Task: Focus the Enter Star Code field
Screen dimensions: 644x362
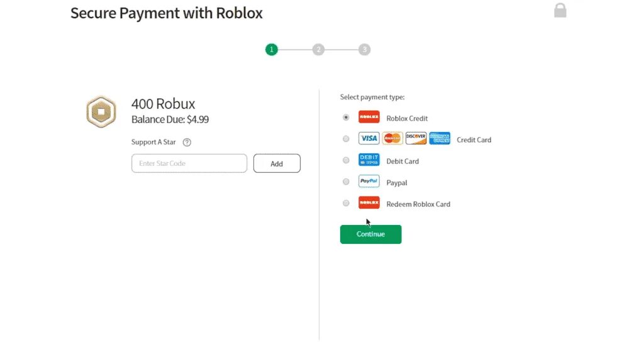Action: (x=189, y=163)
